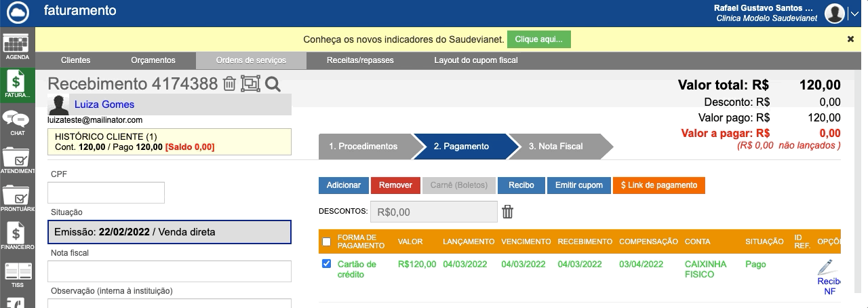Viewport: 868px width, 308px height.
Task: Click the Compensação column header
Action: [648, 242]
